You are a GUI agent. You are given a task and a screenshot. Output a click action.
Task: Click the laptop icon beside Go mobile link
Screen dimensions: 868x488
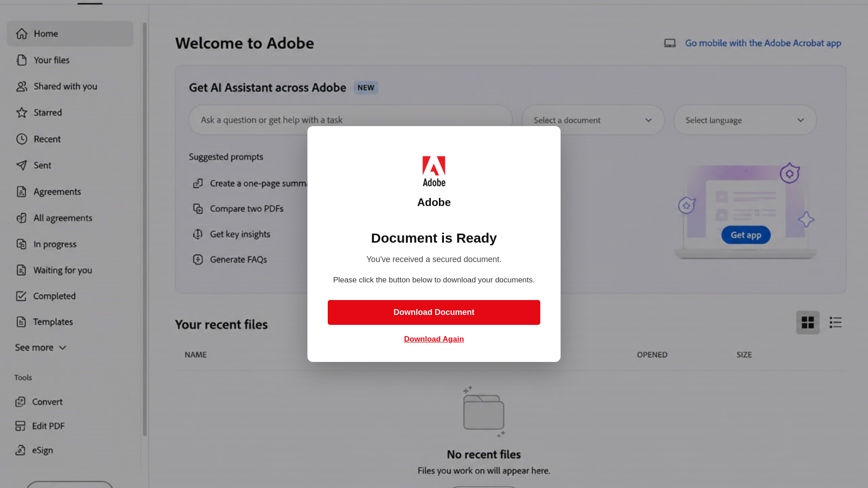tap(670, 43)
